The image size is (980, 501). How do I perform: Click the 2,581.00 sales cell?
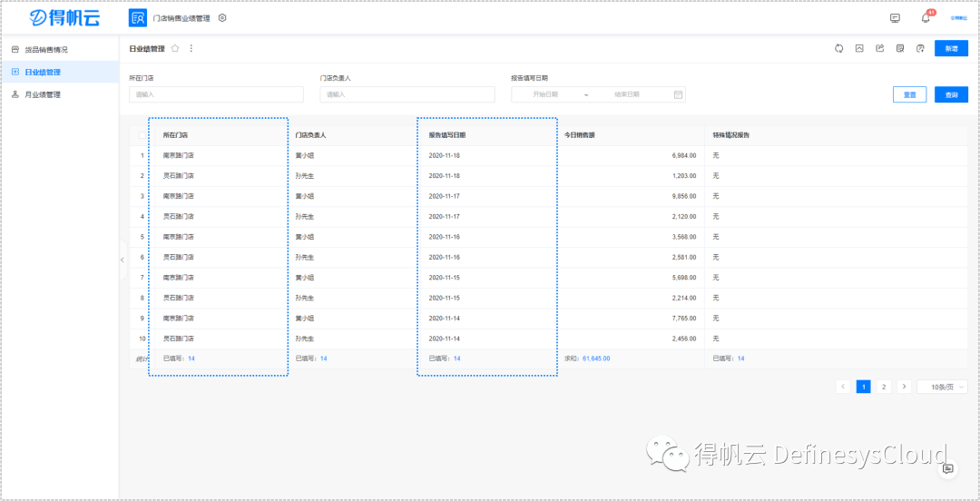[x=684, y=257]
